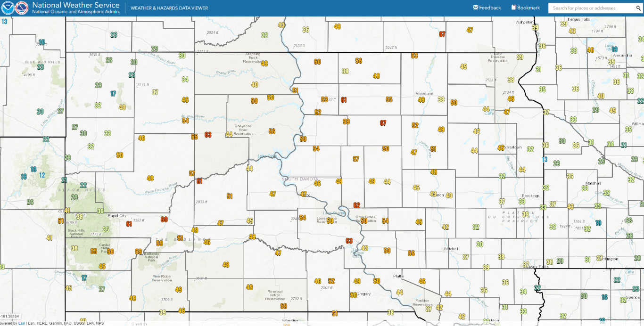This screenshot has height=326, width=644.
Task: Open the National Weather Service title link
Action: [x=76, y=5]
